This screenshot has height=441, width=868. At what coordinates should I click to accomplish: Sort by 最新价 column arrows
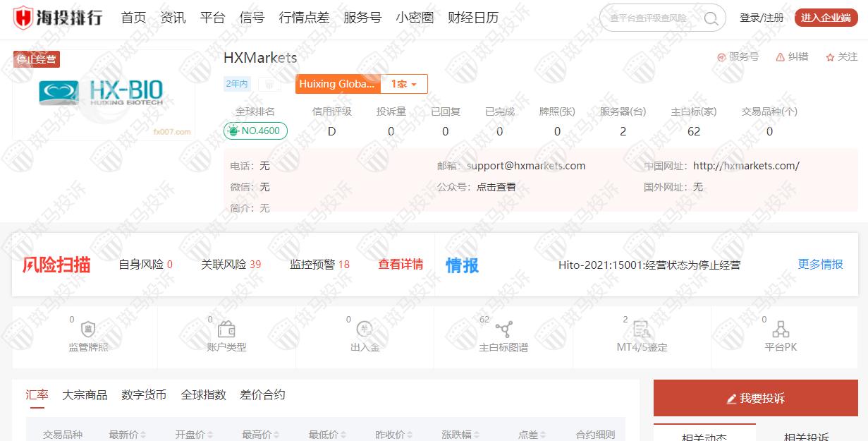pos(143,435)
